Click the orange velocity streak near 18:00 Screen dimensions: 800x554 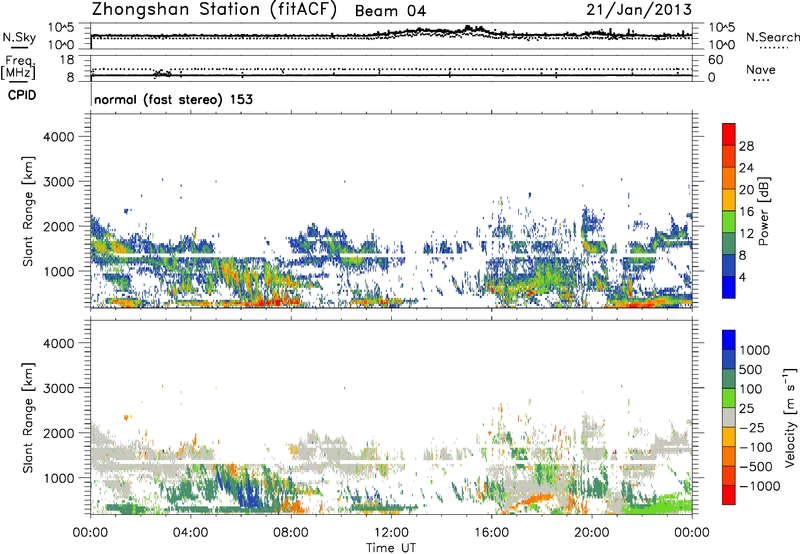(x=531, y=500)
